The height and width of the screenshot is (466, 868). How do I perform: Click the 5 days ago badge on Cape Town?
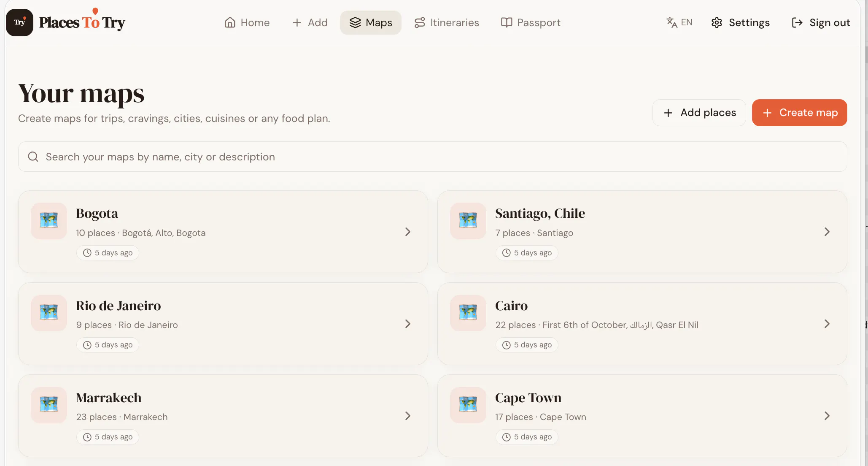click(x=527, y=437)
